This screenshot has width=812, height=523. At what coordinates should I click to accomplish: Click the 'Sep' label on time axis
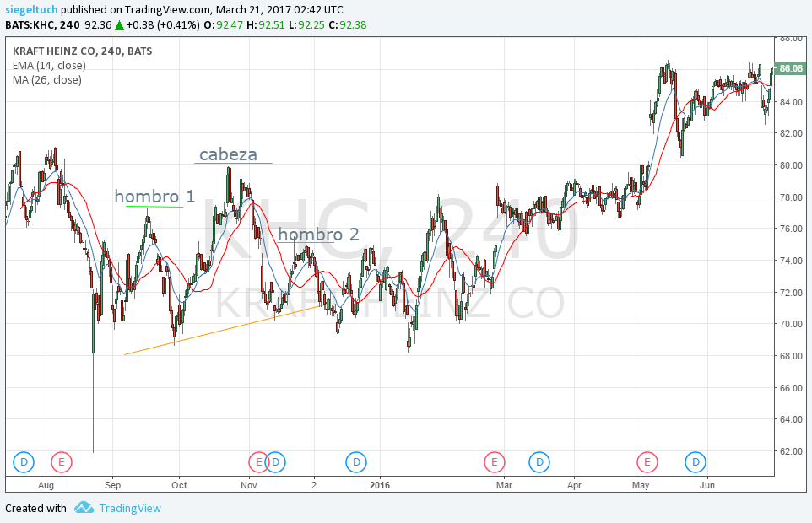[112, 485]
